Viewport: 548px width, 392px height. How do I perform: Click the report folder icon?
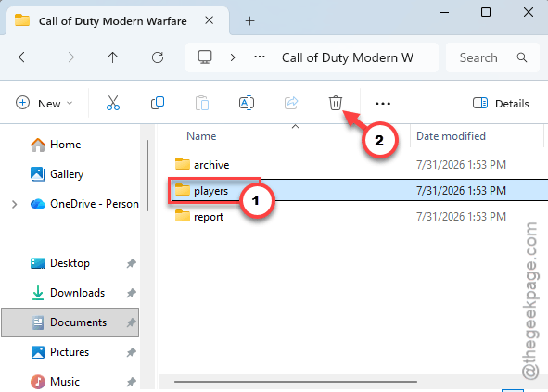click(x=183, y=216)
